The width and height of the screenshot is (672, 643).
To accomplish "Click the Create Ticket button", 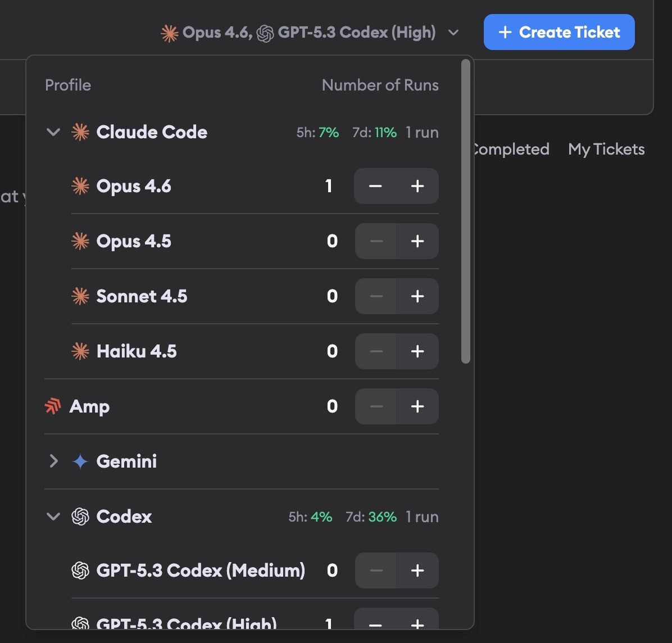I will click(x=559, y=32).
